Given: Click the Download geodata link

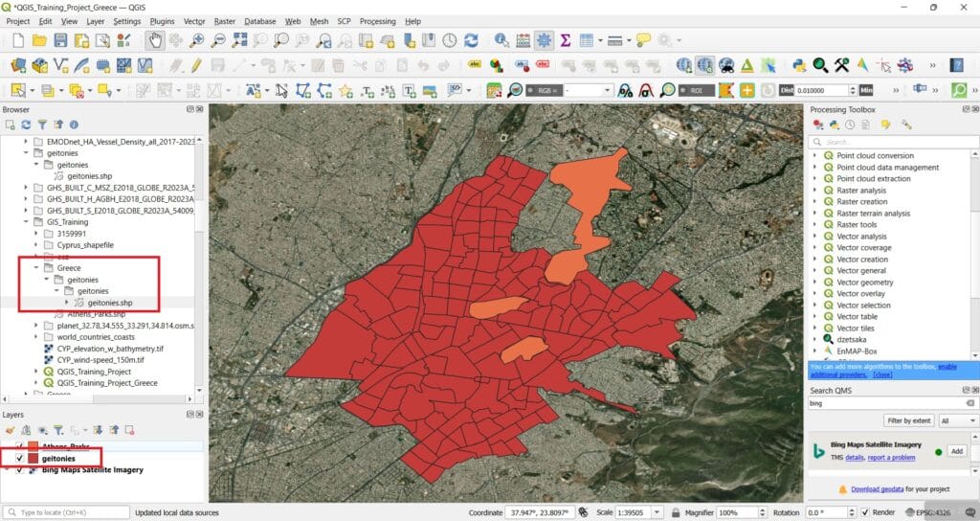Looking at the screenshot, I should click(877, 489).
